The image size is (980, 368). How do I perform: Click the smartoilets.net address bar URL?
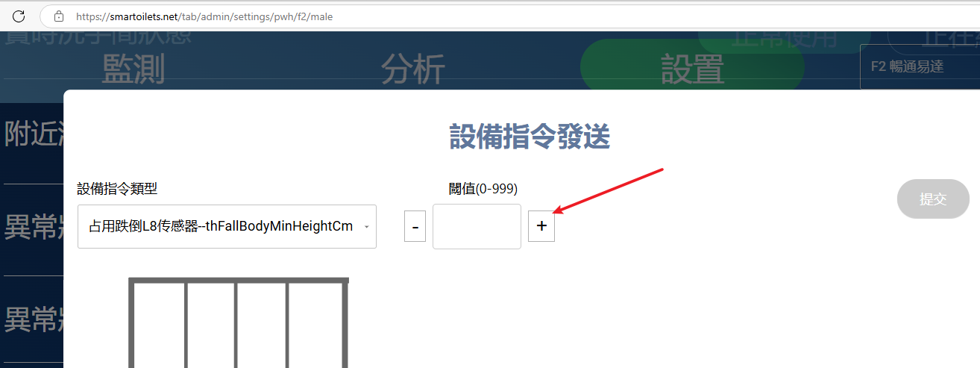tap(204, 16)
